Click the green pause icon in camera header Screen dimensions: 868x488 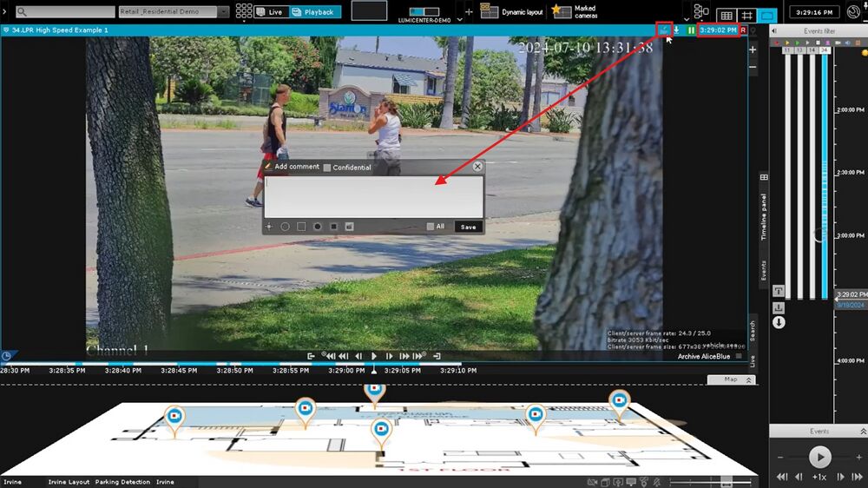coord(691,30)
